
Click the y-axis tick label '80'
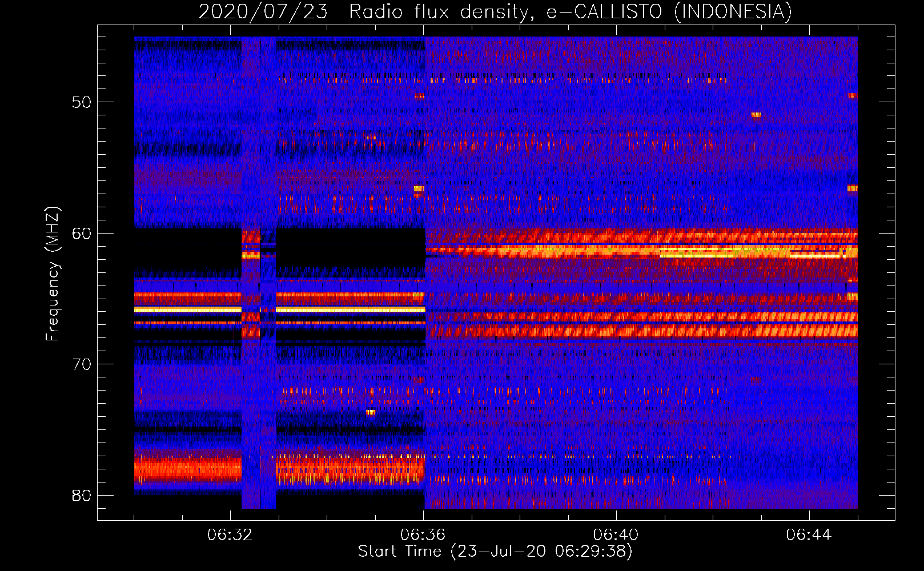point(82,496)
